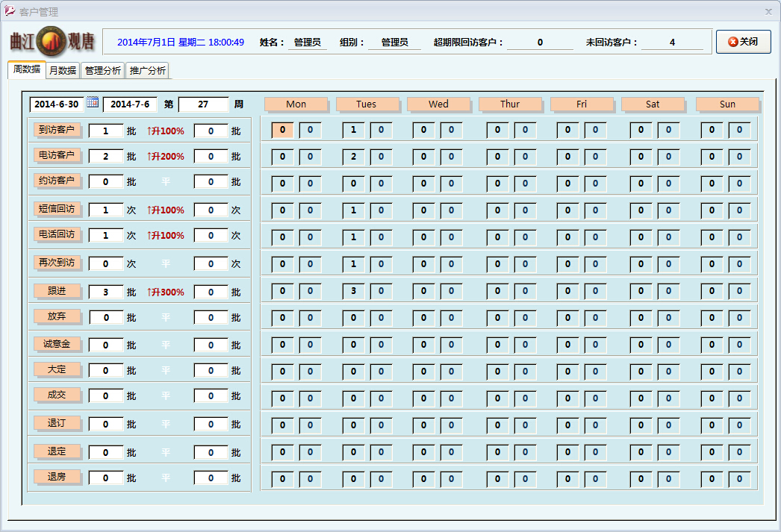Open the 月数据 tab
The image size is (781, 532).
pyautogui.click(x=63, y=71)
